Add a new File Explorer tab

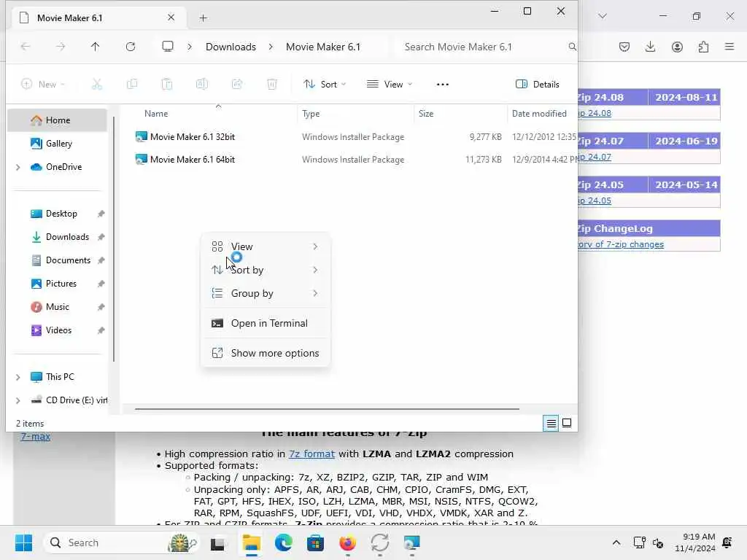(x=204, y=18)
